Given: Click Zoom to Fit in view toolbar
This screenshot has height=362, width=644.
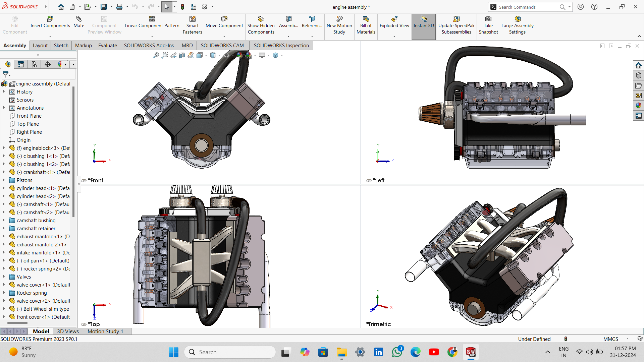Looking at the screenshot, I should [x=156, y=56].
